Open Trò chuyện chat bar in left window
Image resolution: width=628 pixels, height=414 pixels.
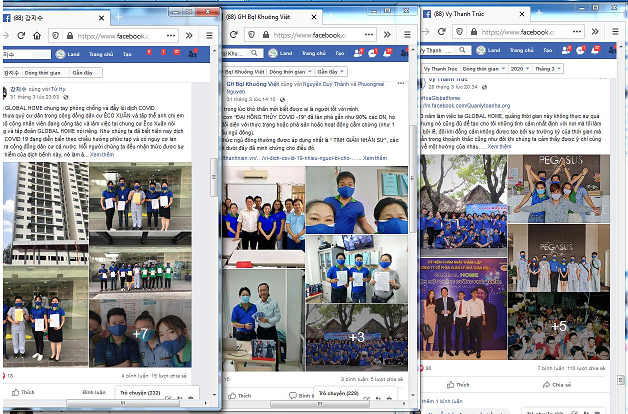click(157, 393)
